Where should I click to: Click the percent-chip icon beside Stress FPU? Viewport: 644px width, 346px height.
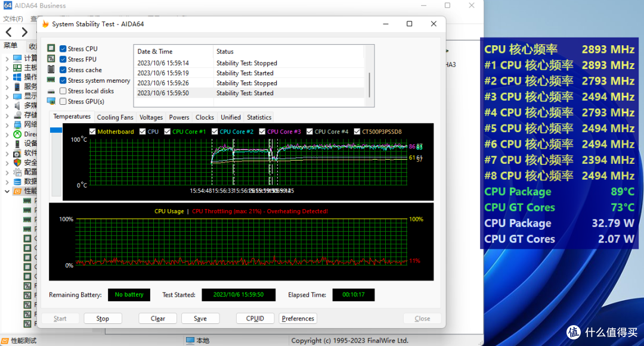click(51, 59)
